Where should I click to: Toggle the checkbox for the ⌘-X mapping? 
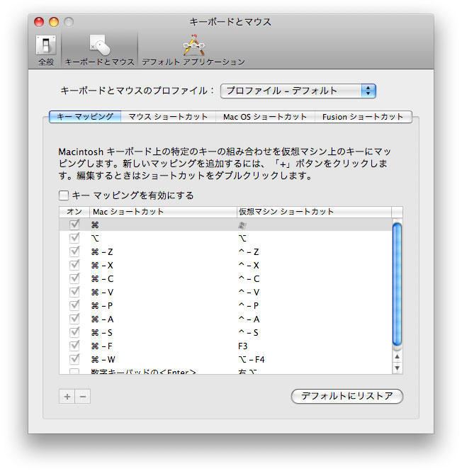coord(74,265)
